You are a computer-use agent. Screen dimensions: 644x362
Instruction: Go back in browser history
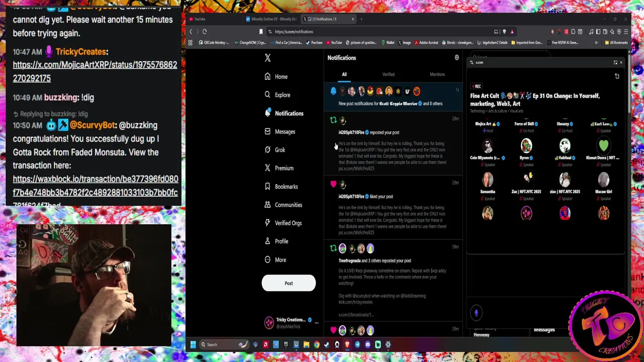191,32
